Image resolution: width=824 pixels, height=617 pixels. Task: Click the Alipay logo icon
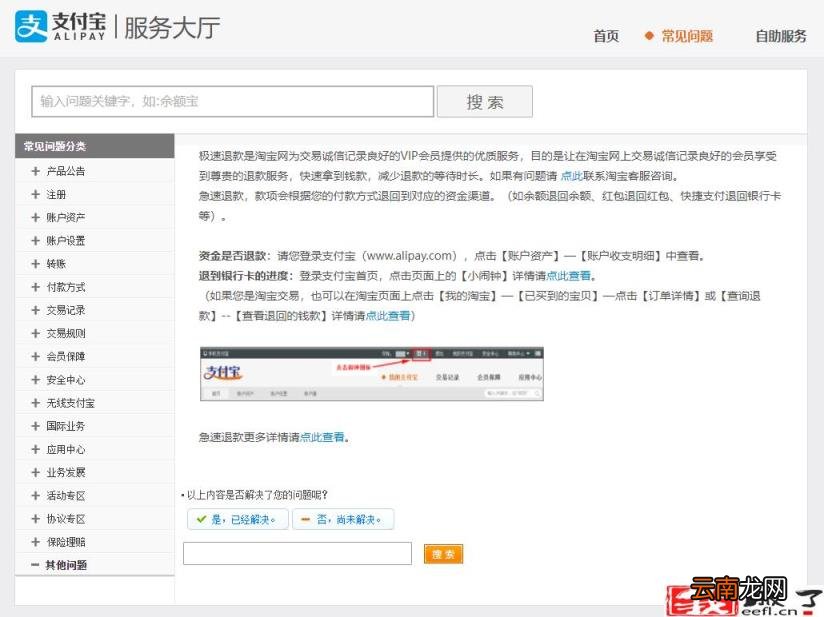31,26
